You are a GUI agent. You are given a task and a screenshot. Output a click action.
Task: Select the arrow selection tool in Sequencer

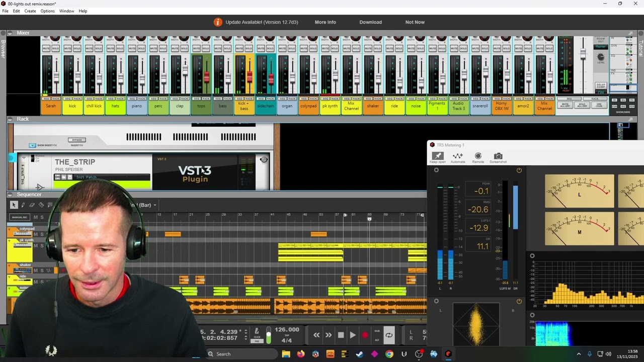[14, 205]
